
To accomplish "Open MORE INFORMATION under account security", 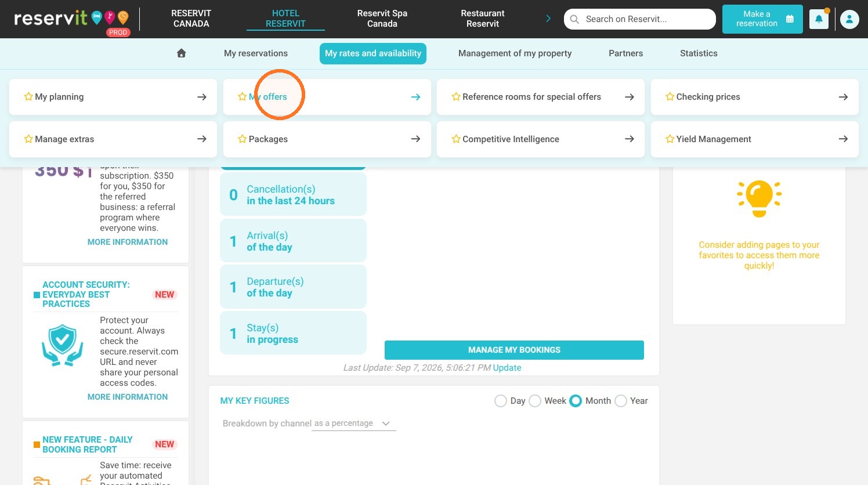I will point(128,397).
